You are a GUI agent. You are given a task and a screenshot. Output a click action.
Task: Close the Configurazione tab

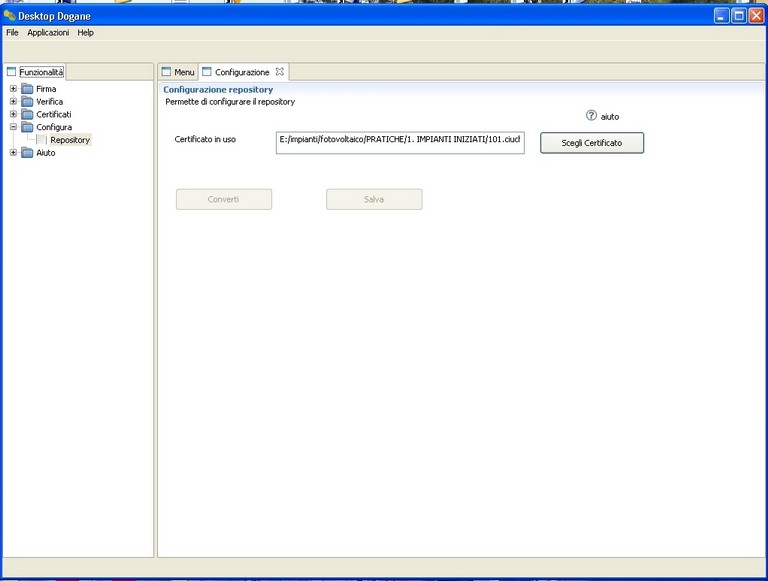[x=279, y=72]
